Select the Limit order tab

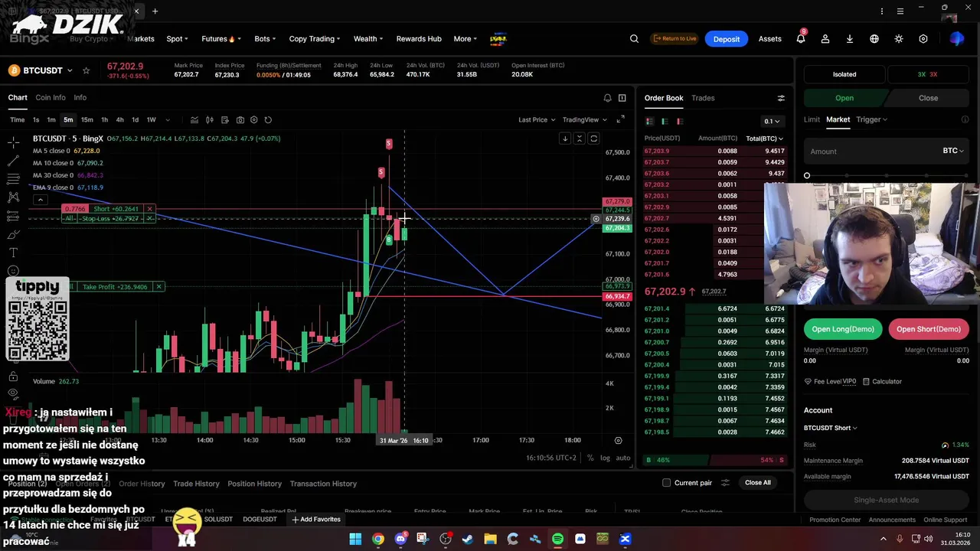(x=812, y=119)
